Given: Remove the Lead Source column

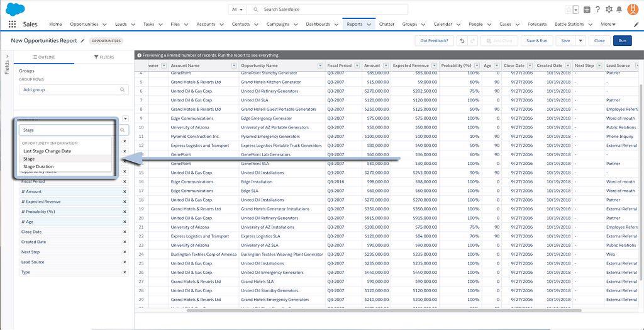Looking at the screenshot, I should coord(125,262).
